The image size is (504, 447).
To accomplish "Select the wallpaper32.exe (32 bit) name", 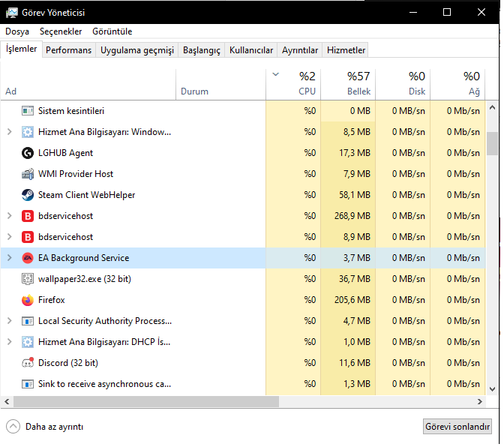I will (x=85, y=279).
